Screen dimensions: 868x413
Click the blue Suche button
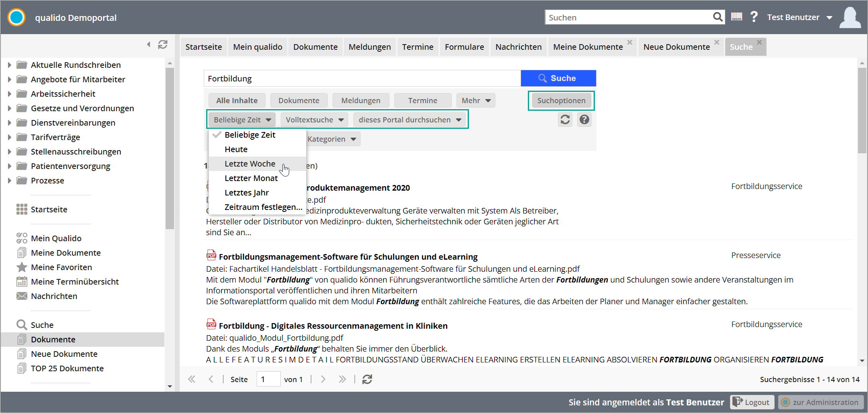coord(558,78)
